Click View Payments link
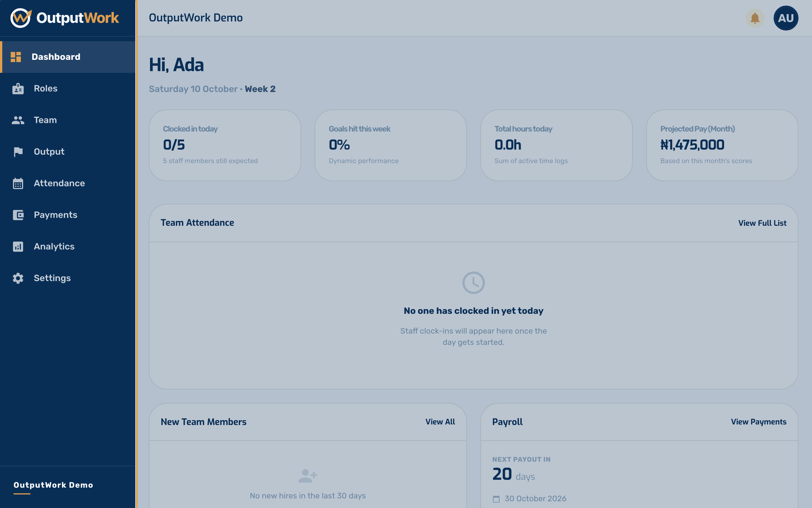 coord(759,422)
